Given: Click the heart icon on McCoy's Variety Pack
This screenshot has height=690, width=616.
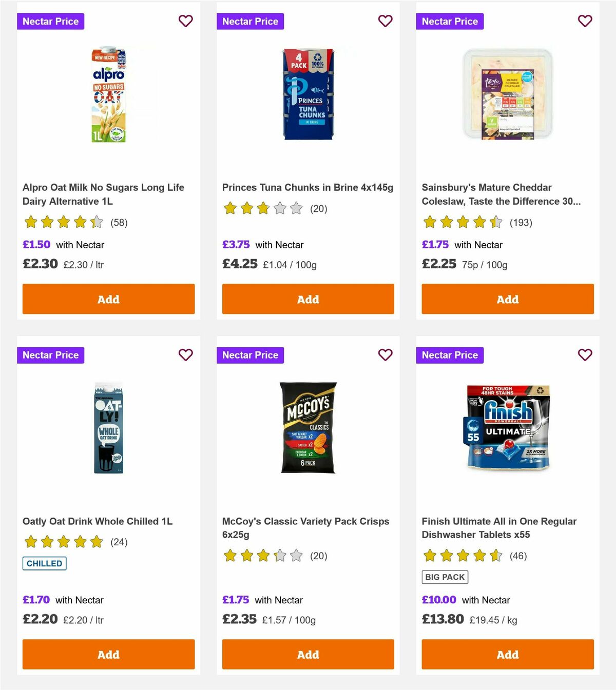Looking at the screenshot, I should coord(385,354).
